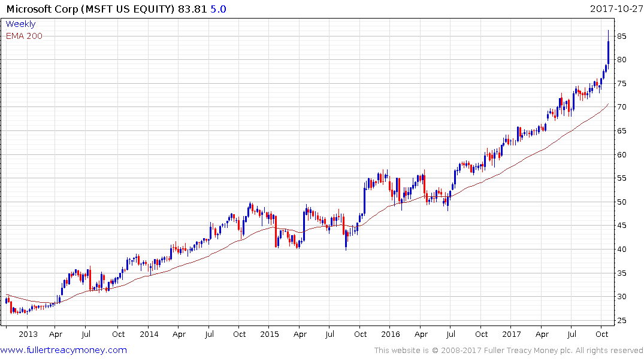Click the 80 price axis label
Viewport: 644px width, 359px height.
[621, 60]
